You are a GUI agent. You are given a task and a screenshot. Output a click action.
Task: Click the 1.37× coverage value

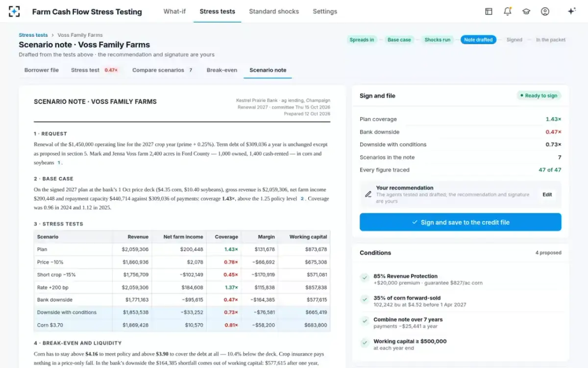click(x=231, y=288)
